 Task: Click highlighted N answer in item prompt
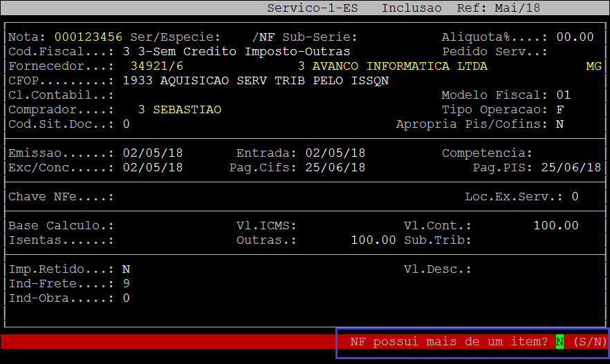click(x=560, y=342)
